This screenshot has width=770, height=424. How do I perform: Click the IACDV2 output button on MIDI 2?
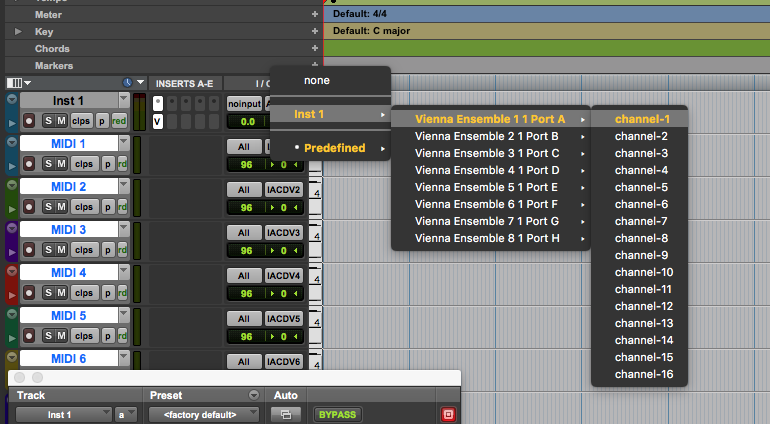[283, 190]
